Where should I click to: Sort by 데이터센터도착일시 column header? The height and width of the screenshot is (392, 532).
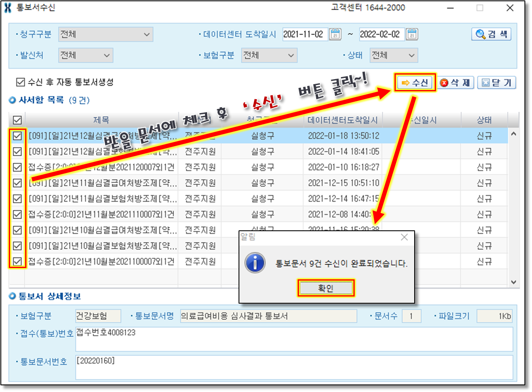(343, 120)
